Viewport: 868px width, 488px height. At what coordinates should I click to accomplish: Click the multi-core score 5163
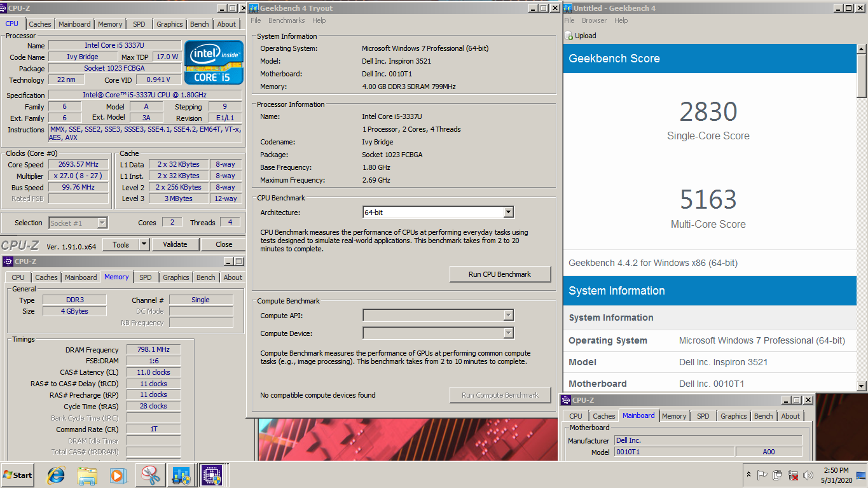[708, 200]
